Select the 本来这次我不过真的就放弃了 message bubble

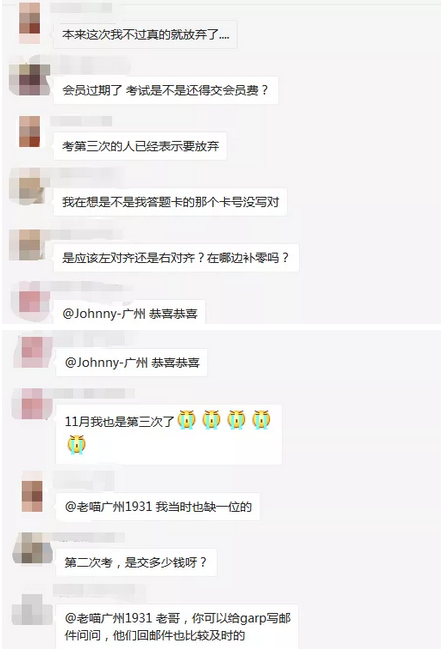pyautogui.click(x=145, y=34)
